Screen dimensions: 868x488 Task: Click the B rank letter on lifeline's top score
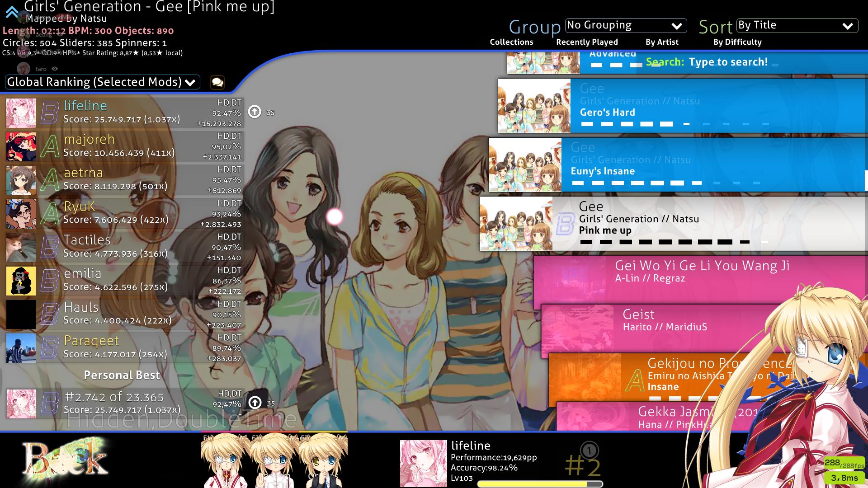pyautogui.click(x=50, y=113)
